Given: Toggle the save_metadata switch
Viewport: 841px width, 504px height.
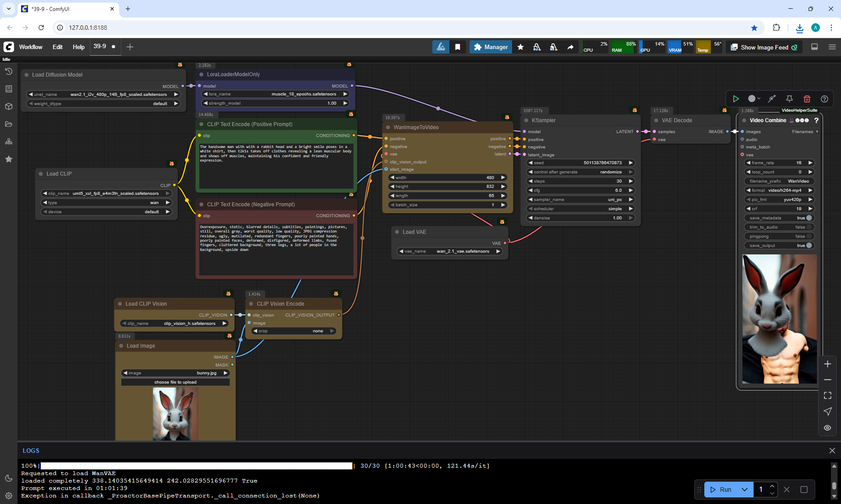Looking at the screenshot, I should pos(809,218).
